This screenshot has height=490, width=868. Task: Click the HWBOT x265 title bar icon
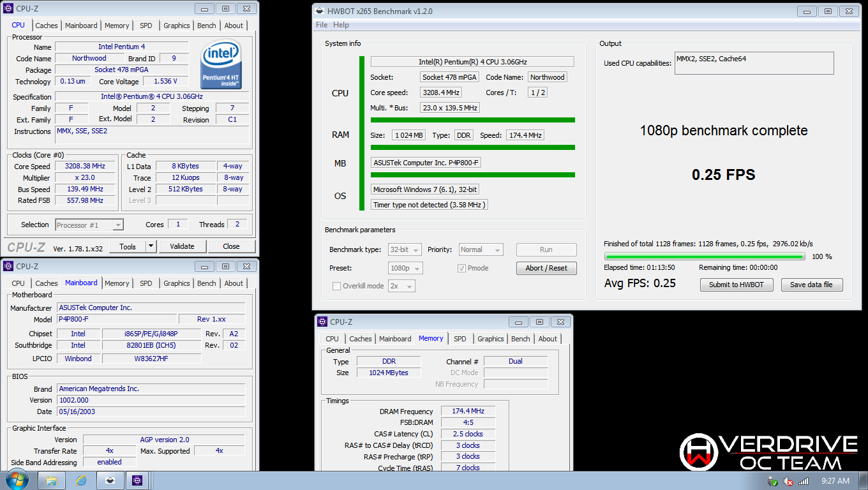pos(320,11)
